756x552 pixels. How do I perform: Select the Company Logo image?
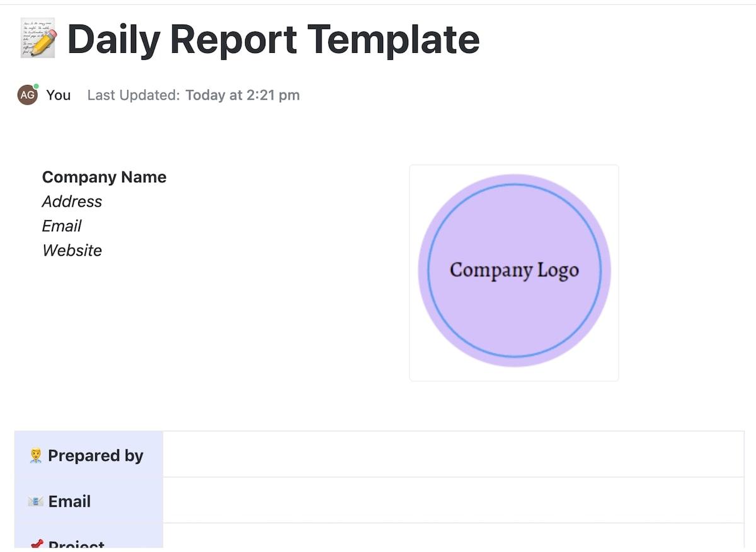point(514,271)
